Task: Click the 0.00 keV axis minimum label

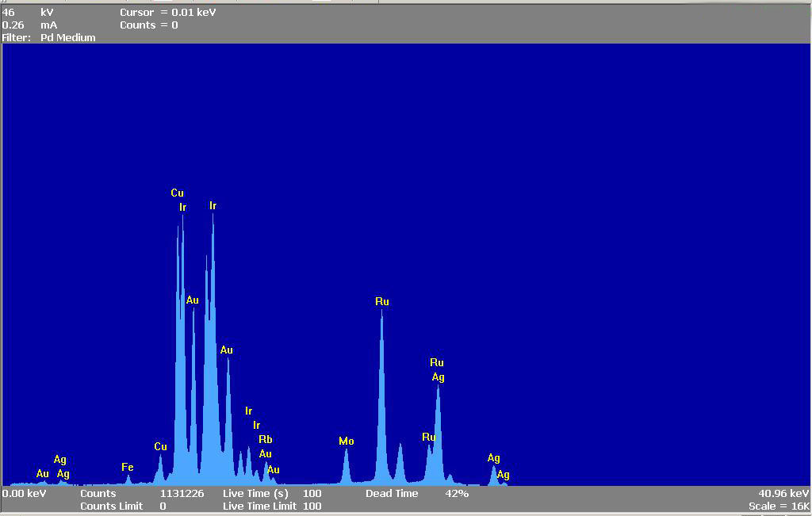Action: click(x=25, y=494)
